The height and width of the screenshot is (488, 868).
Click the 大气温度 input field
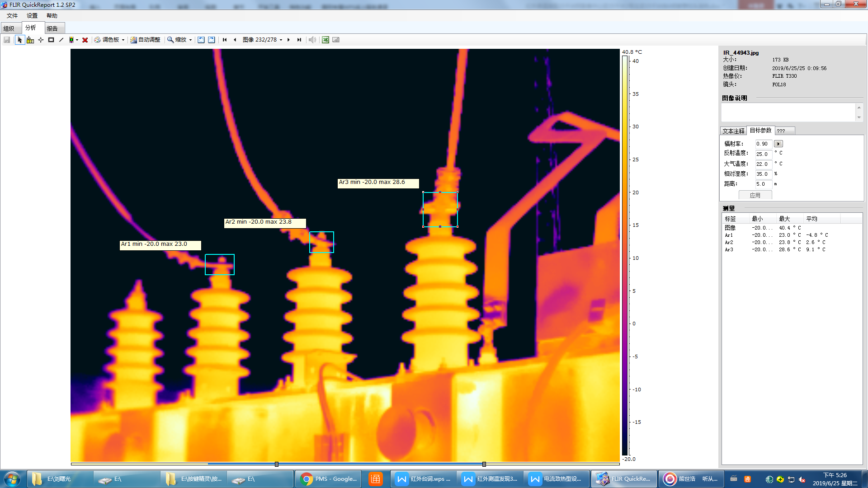[764, 164]
